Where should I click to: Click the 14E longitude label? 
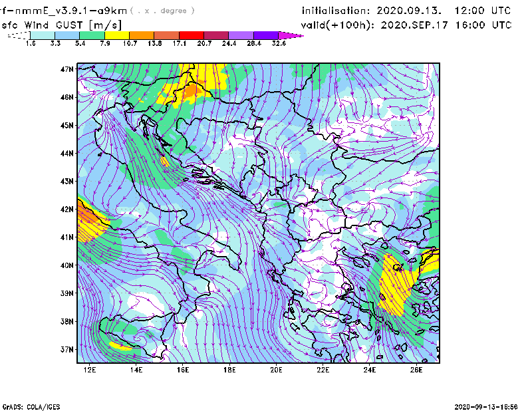[136, 370]
